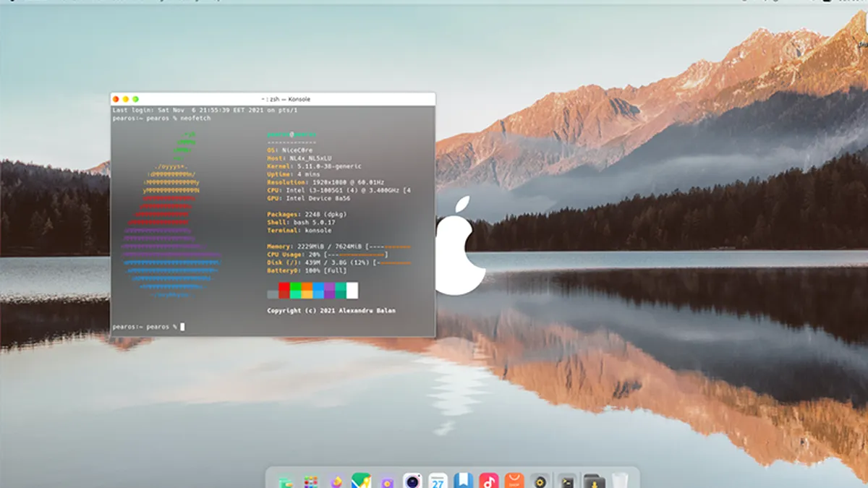This screenshot has width=868, height=488.
Task: Open the System Settings gear in the dock
Action: point(540,481)
